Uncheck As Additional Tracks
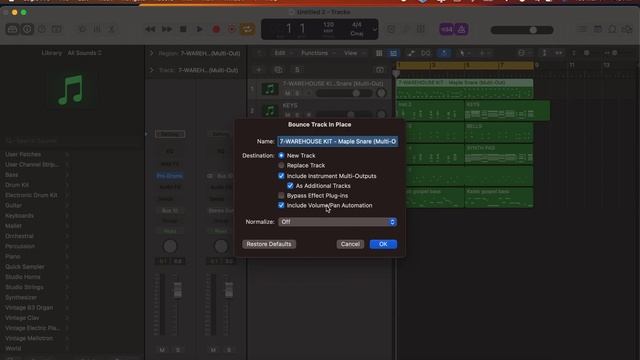Image resolution: width=640 pixels, height=360 pixels. pos(290,186)
